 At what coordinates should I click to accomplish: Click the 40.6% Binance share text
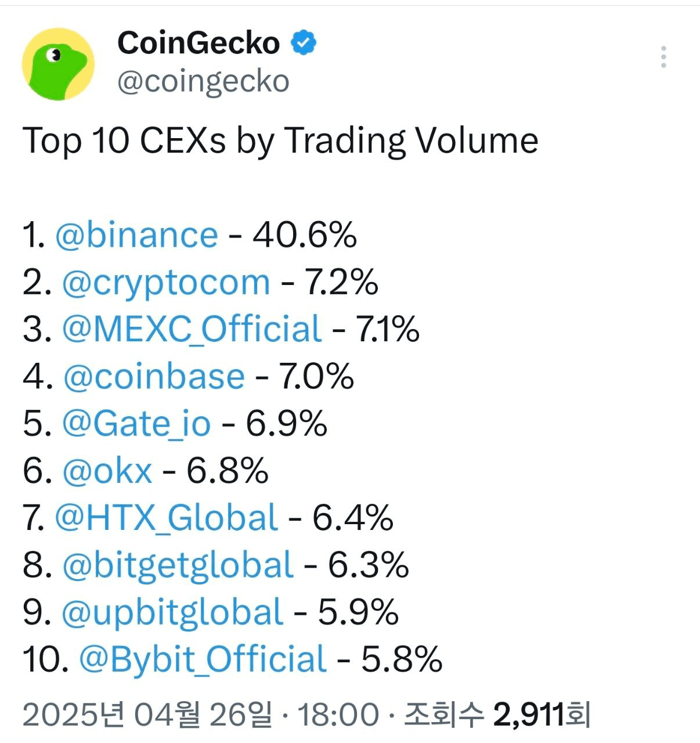(304, 235)
